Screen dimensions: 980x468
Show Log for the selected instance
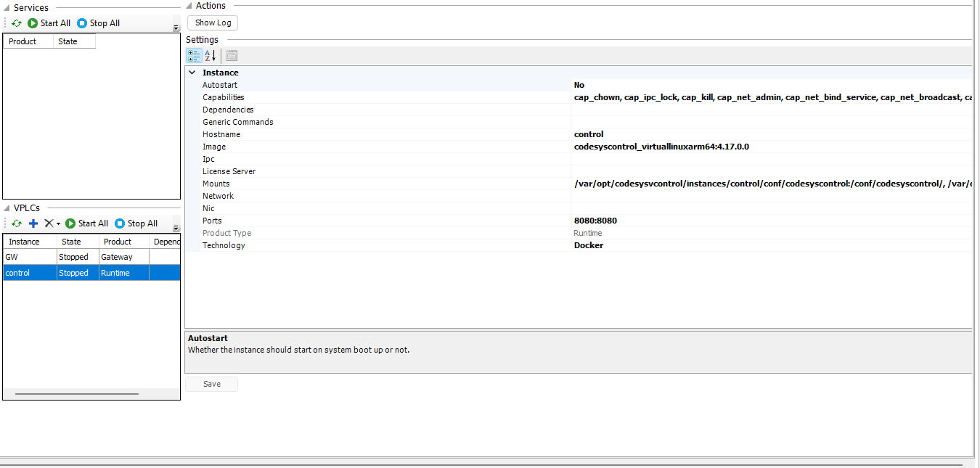213,22
